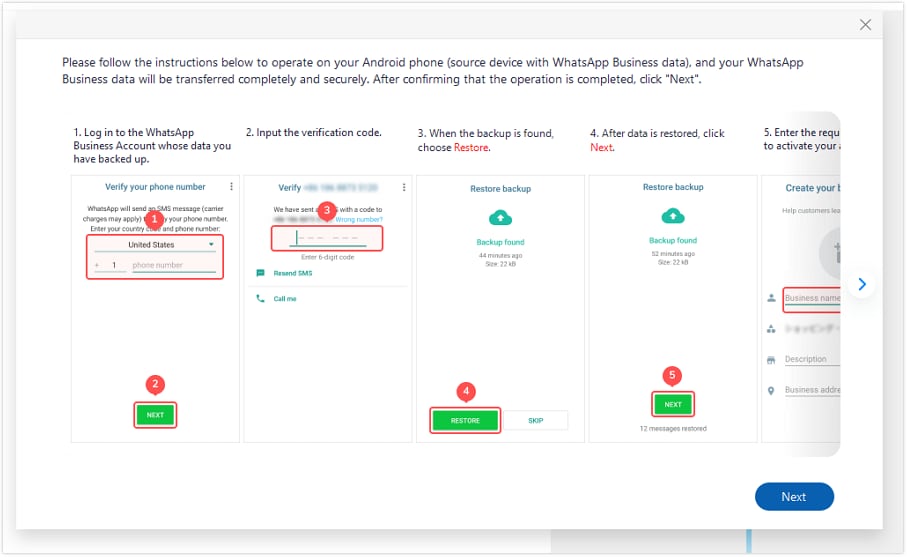The width and height of the screenshot is (907, 557).
Task: Click Resend SMS
Action: [293, 273]
